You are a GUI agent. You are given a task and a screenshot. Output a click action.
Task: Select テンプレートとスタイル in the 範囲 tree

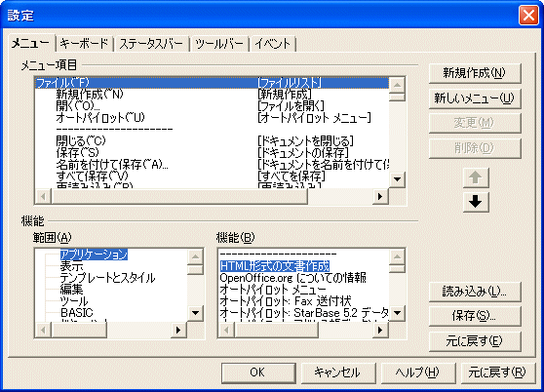[x=107, y=278]
